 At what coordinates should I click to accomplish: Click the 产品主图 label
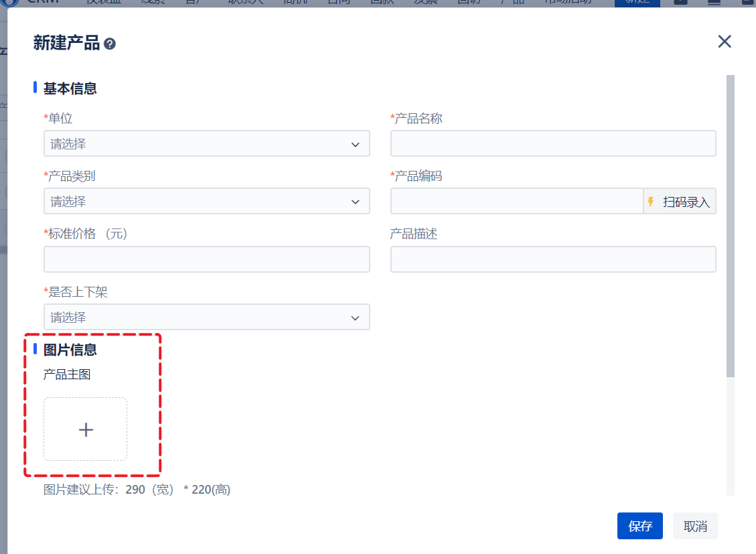[67, 374]
